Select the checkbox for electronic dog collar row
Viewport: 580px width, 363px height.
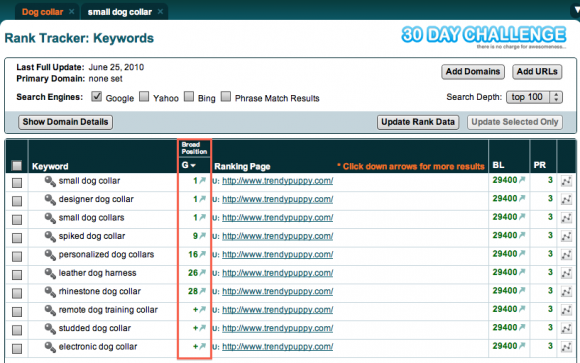coord(17,349)
